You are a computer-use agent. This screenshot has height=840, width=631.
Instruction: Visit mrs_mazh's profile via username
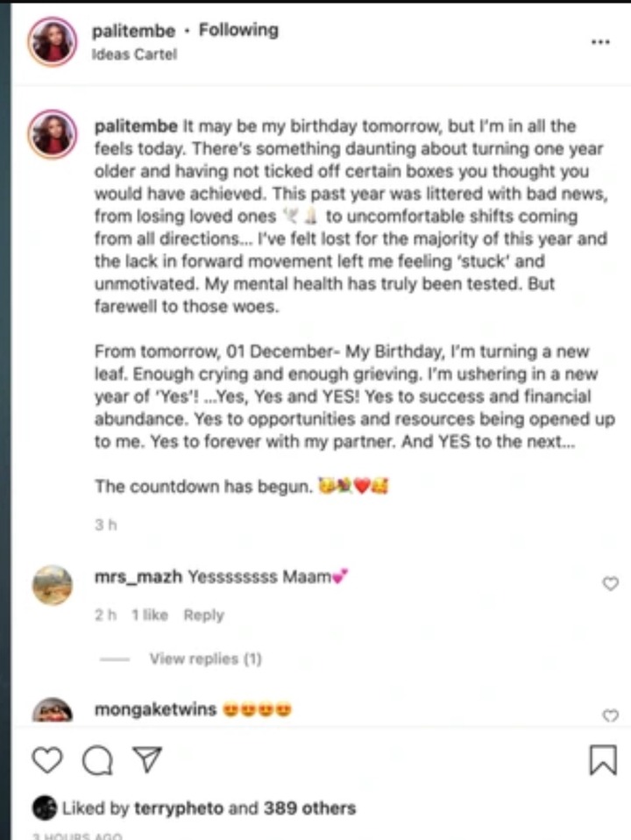[138, 577]
